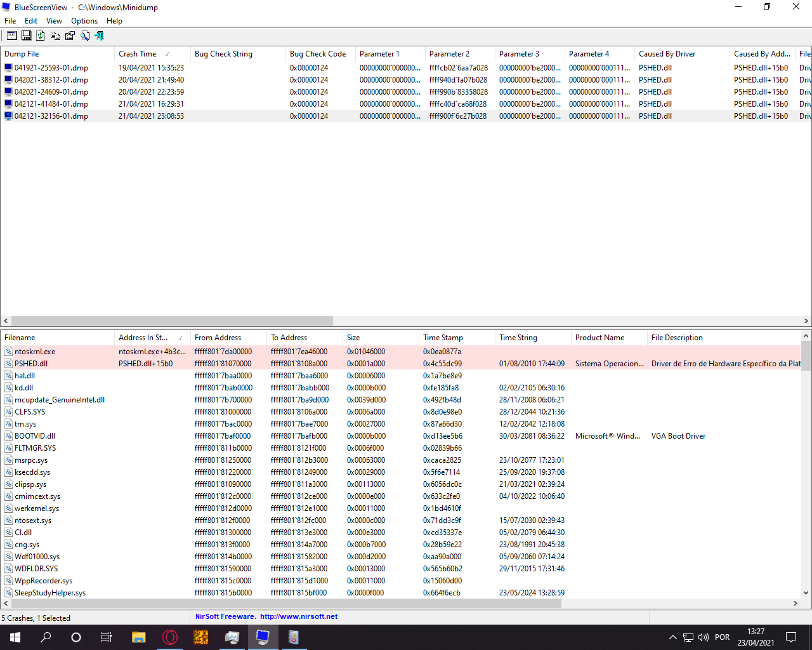The image size is (812, 650).
Task: Click the dump icon for 042121-41484-01.dmp
Action: tap(8, 103)
